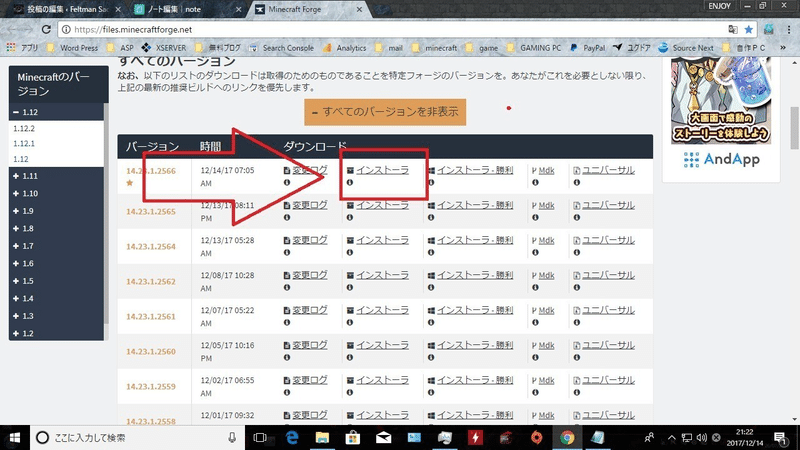Click info icon under 14.23.1.2565 universal
Image resolution: width=800 pixels, height=450 pixels.
point(577,218)
